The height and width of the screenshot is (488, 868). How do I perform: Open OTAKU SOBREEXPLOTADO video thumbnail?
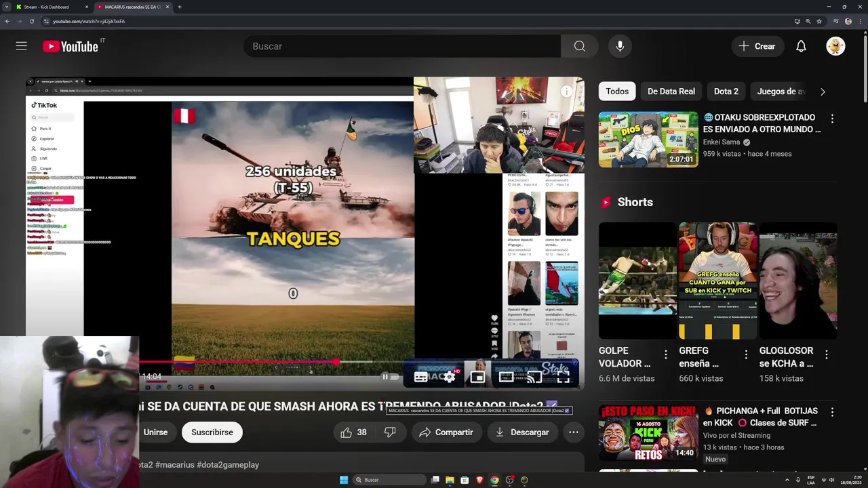[648, 140]
